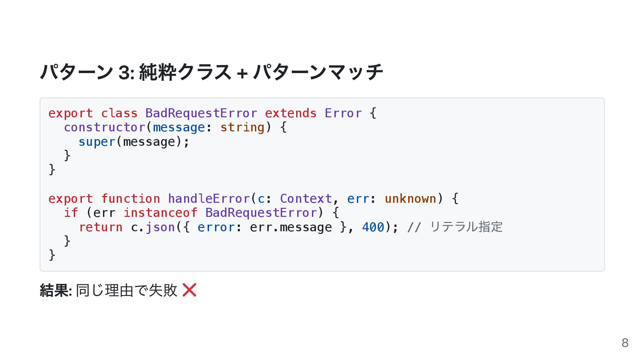Click the 同じ理由で失敗 result text
The height and width of the screenshot is (362, 644).
(126, 290)
